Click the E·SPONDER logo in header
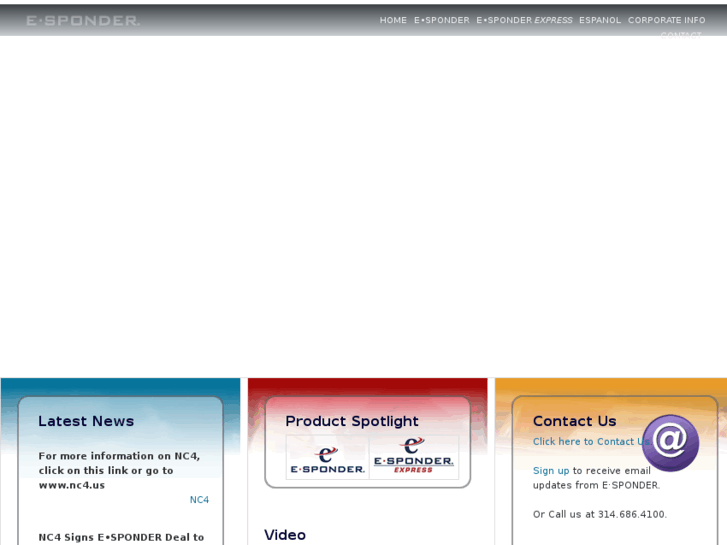 [x=83, y=20]
